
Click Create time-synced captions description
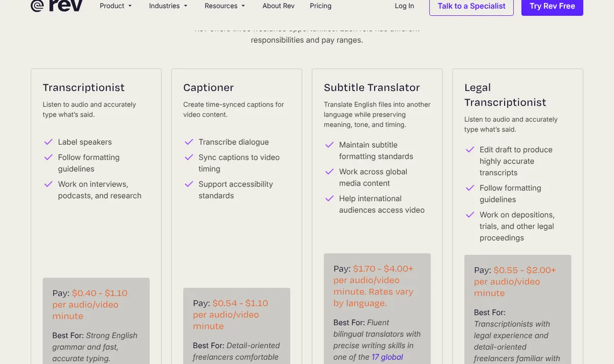coord(233,109)
